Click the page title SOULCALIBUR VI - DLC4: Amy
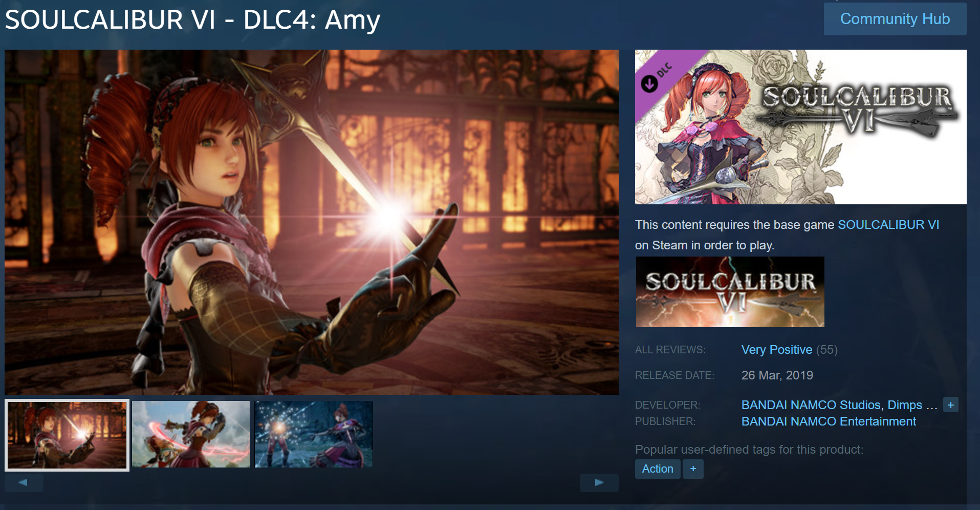The width and height of the screenshot is (980, 510). tap(192, 20)
